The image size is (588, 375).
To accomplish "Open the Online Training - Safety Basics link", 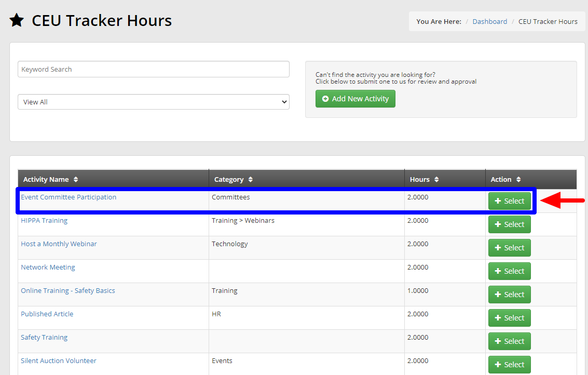I will pos(68,290).
